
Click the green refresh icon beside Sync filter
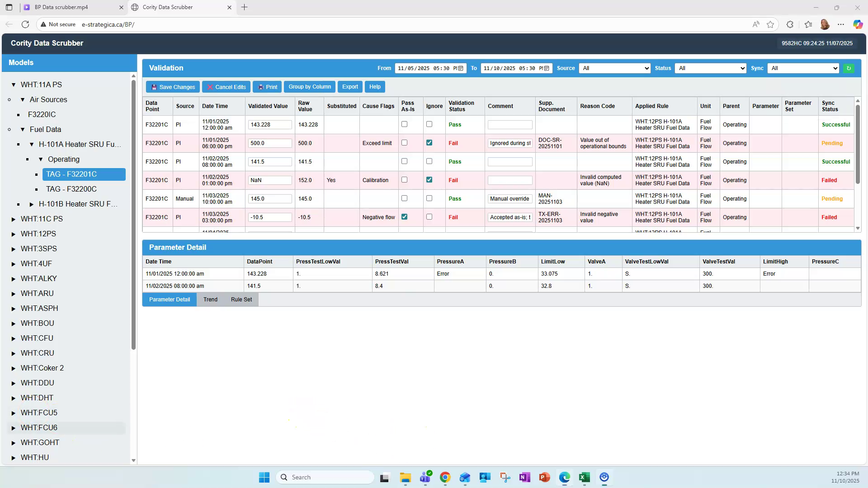point(849,68)
